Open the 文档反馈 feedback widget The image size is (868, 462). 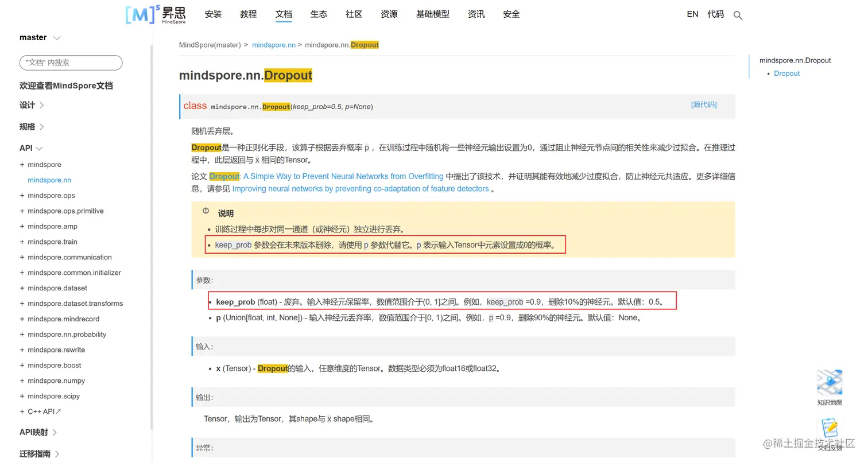point(830,435)
